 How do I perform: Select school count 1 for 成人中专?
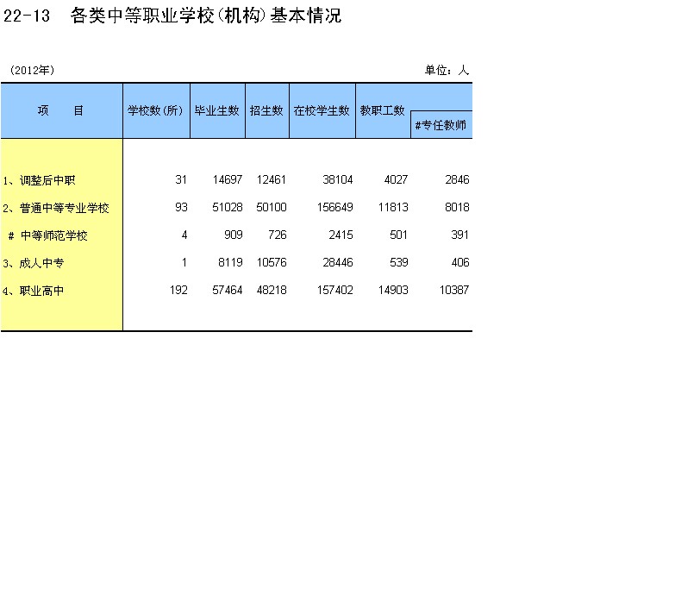click(x=184, y=263)
